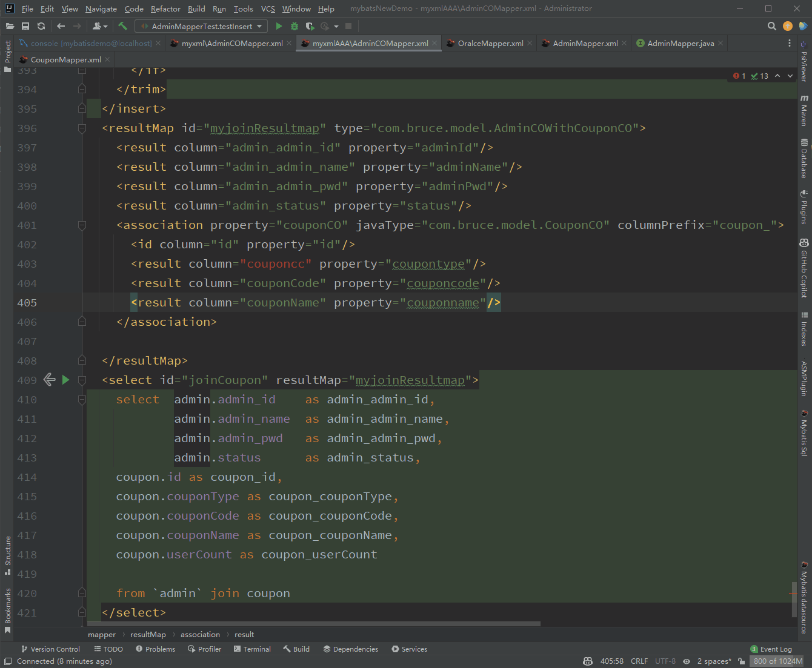The image size is (812, 668).
Task: Click the Save All disk icon
Action: pyautogui.click(x=25, y=26)
